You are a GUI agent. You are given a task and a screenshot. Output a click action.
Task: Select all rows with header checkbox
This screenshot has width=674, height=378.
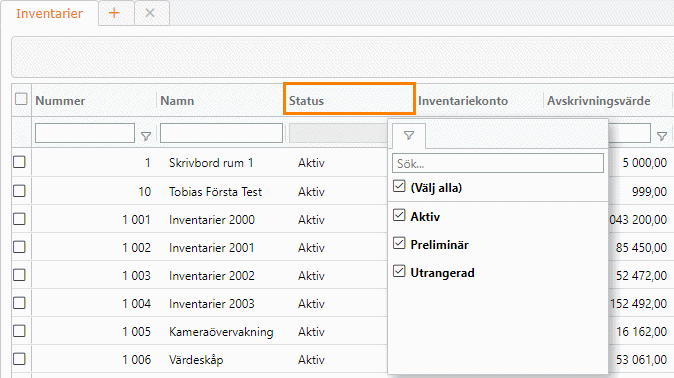coord(21,99)
